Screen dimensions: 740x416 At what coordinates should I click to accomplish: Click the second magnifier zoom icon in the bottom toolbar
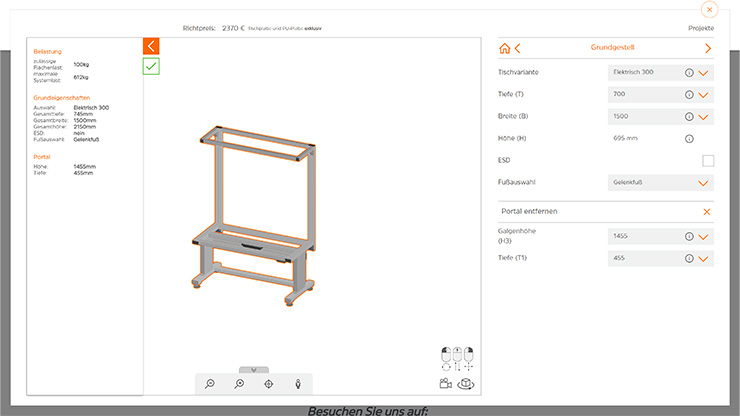point(240,384)
